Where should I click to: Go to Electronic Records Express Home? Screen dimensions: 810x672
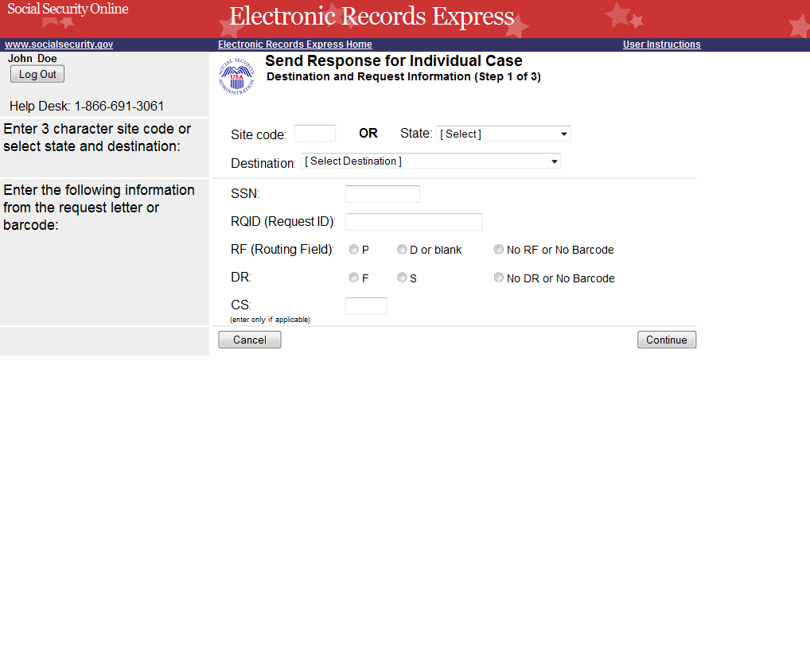[295, 45]
